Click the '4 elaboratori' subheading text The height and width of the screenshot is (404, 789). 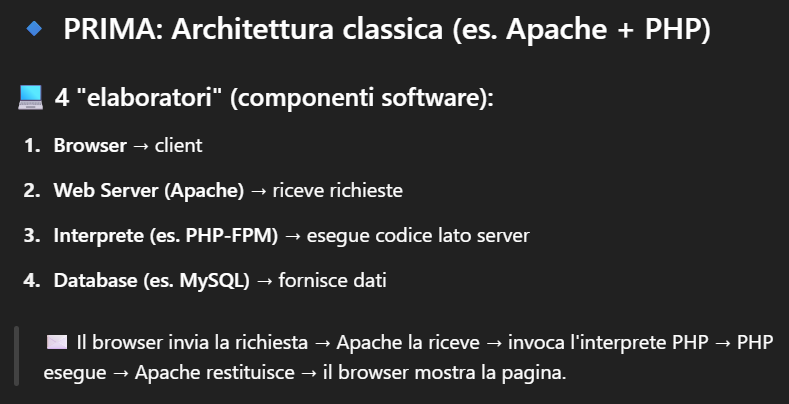click(274, 97)
